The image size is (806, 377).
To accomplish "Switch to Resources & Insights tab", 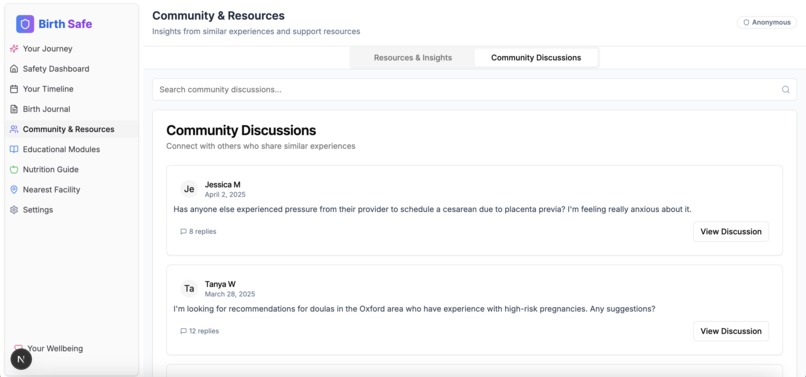I will pyautogui.click(x=413, y=58).
